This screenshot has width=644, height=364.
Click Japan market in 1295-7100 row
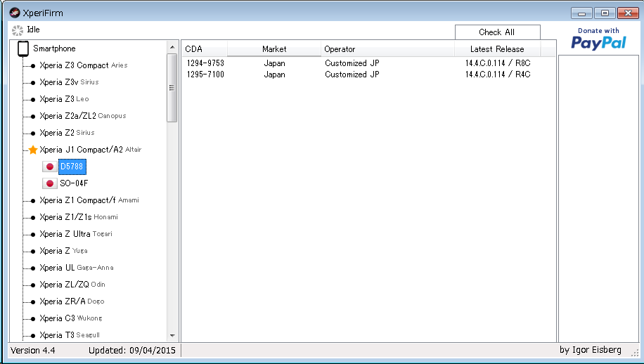coord(274,74)
